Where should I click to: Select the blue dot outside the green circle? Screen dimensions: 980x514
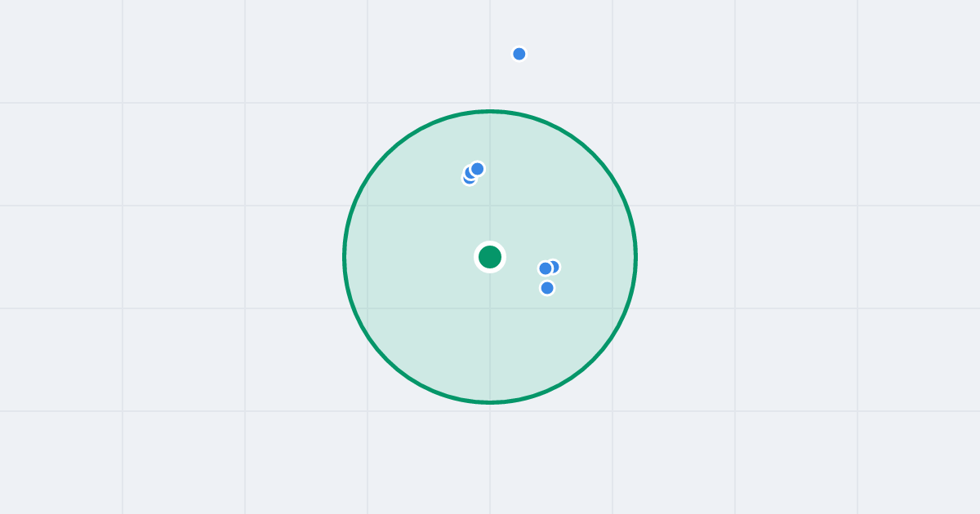coord(519,54)
